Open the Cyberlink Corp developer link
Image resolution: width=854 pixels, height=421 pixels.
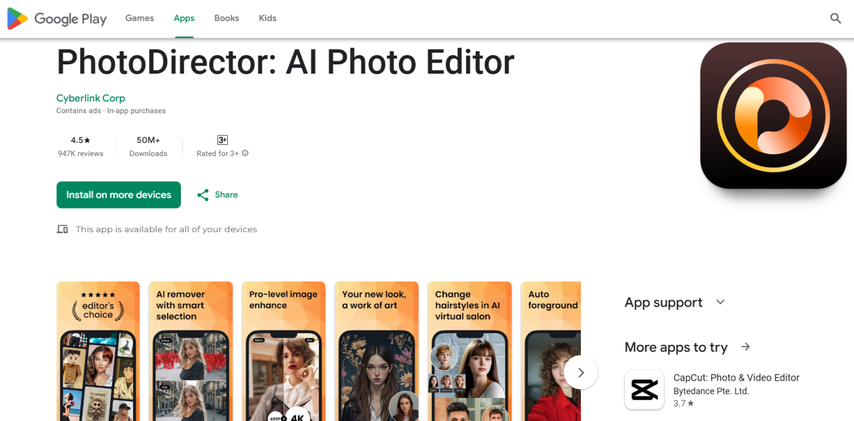(x=90, y=99)
